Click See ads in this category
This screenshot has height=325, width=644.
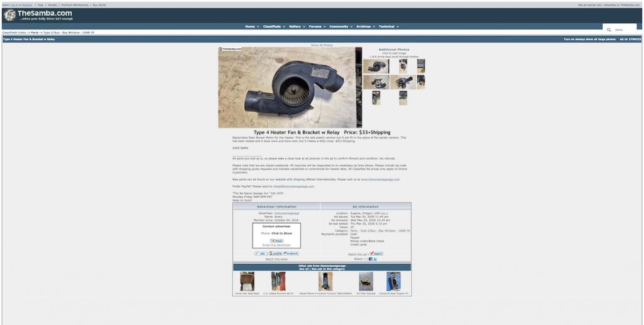[328, 269]
